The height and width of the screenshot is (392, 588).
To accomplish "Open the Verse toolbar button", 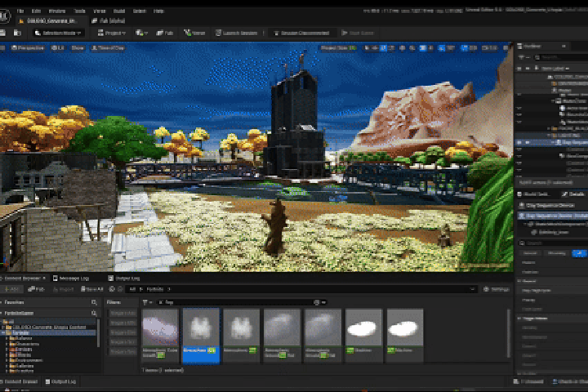I will 194,33.
